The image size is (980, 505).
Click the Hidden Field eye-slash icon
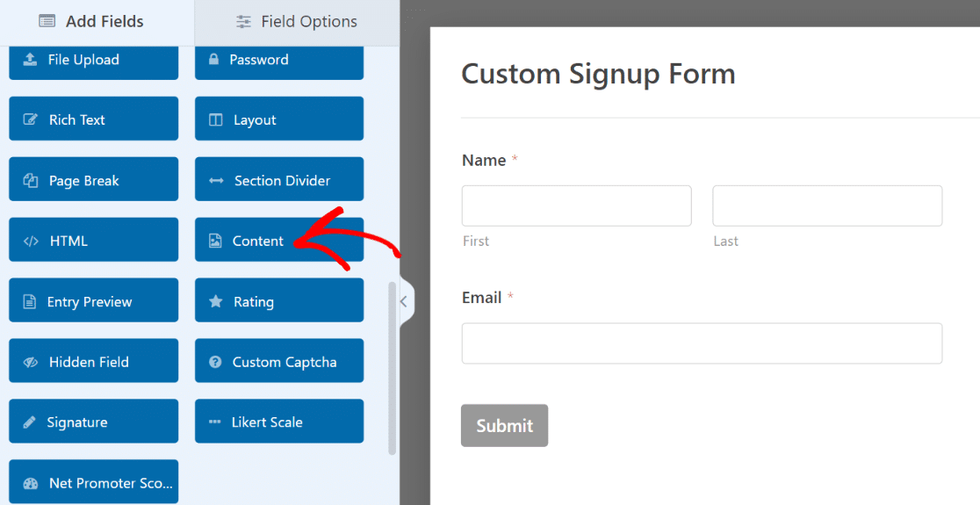click(x=31, y=362)
